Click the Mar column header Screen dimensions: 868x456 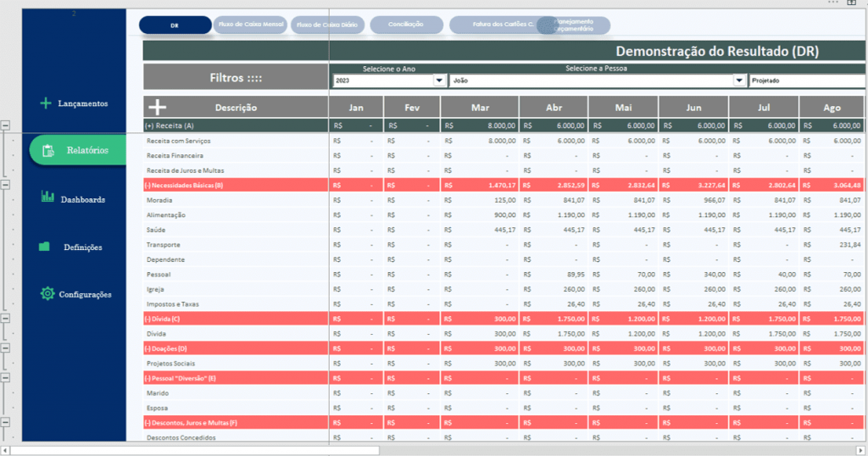coord(480,108)
